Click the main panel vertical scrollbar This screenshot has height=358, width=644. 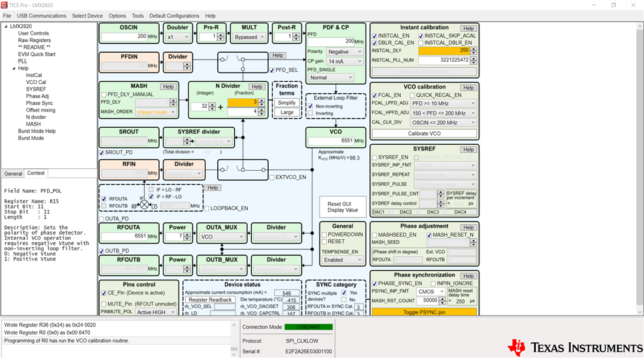(640, 170)
